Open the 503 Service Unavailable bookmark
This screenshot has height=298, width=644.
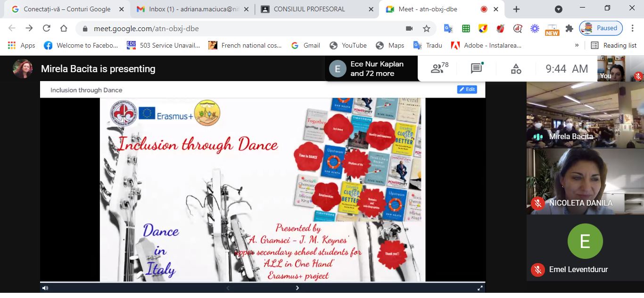coord(164,45)
